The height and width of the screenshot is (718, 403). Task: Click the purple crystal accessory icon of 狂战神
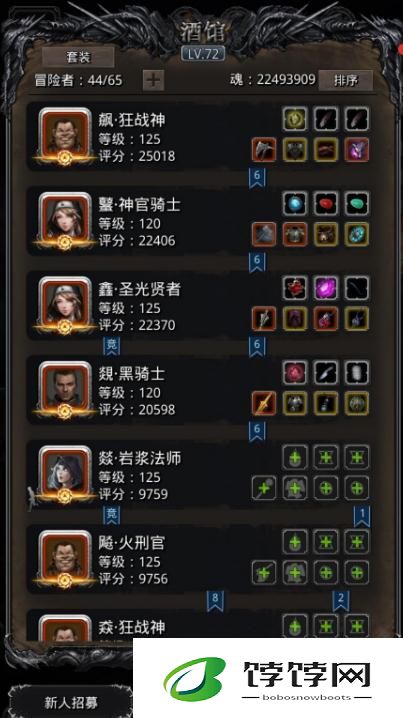click(357, 150)
